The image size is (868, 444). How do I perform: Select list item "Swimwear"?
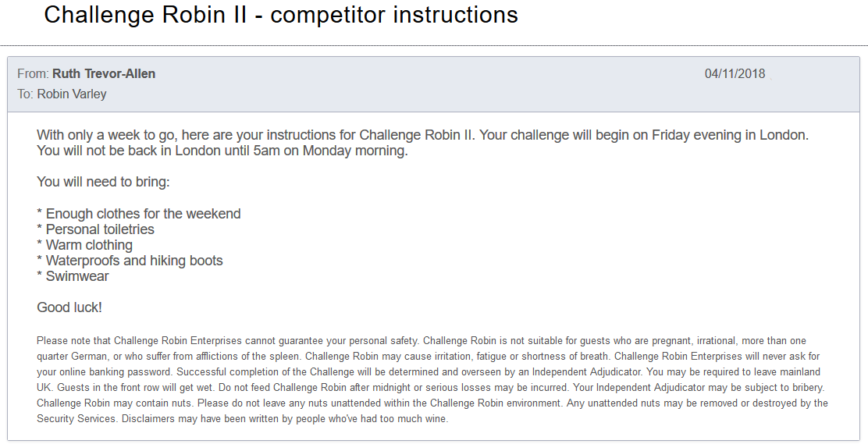pos(77,276)
